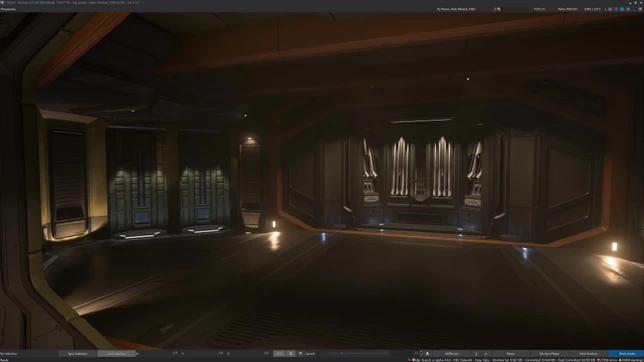Open the Perspective viewport menu
This screenshot has height=362, width=644.
click(8, 9)
